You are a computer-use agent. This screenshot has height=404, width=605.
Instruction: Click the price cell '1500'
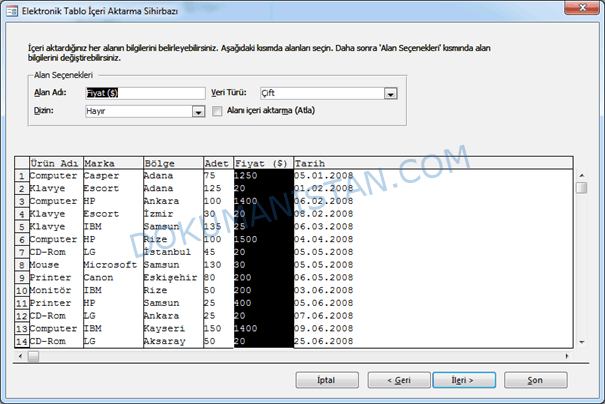pyautogui.click(x=264, y=240)
